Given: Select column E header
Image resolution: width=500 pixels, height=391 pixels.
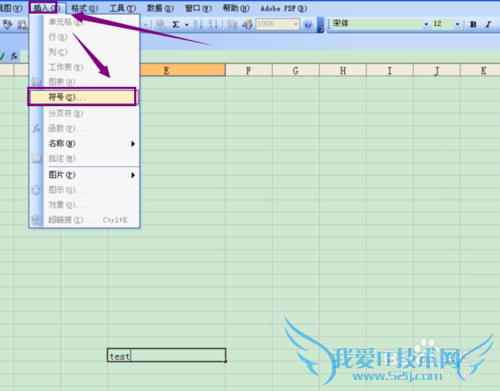Looking at the screenshot, I should (x=183, y=70).
